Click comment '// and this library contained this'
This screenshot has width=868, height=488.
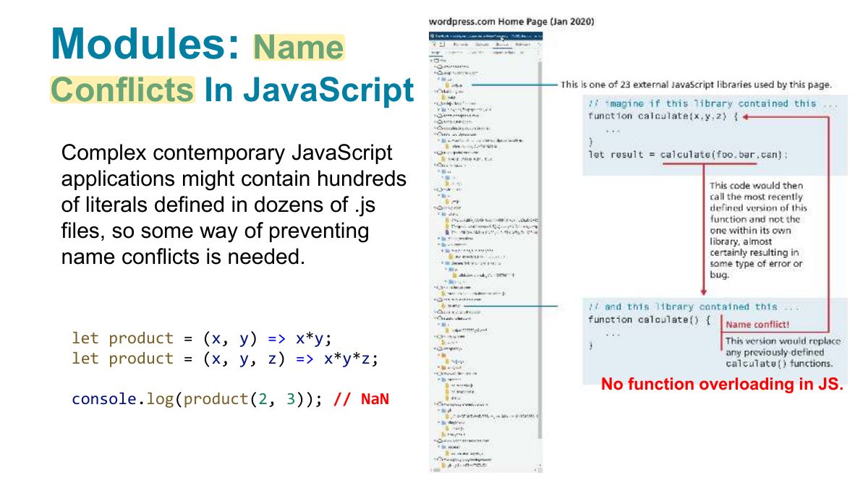coord(693,307)
